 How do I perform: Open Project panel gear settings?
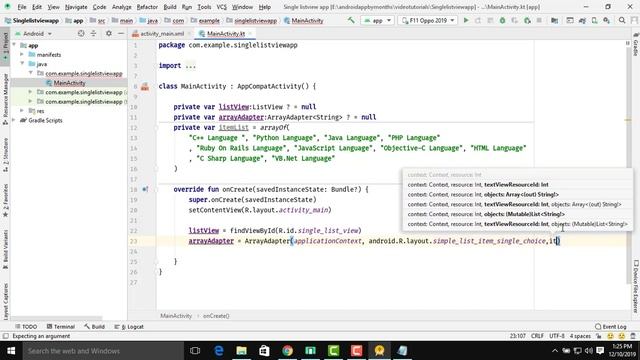coord(109,33)
